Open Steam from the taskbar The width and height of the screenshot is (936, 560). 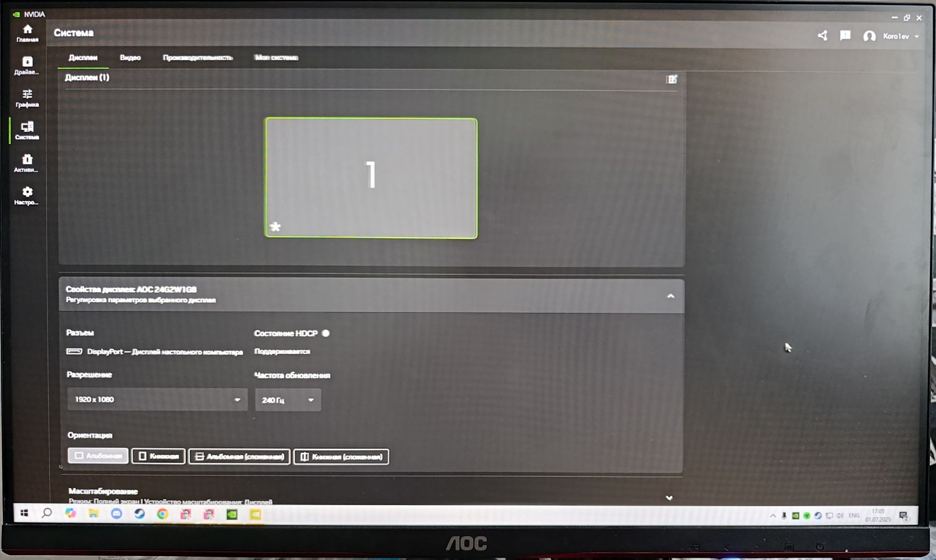(139, 514)
